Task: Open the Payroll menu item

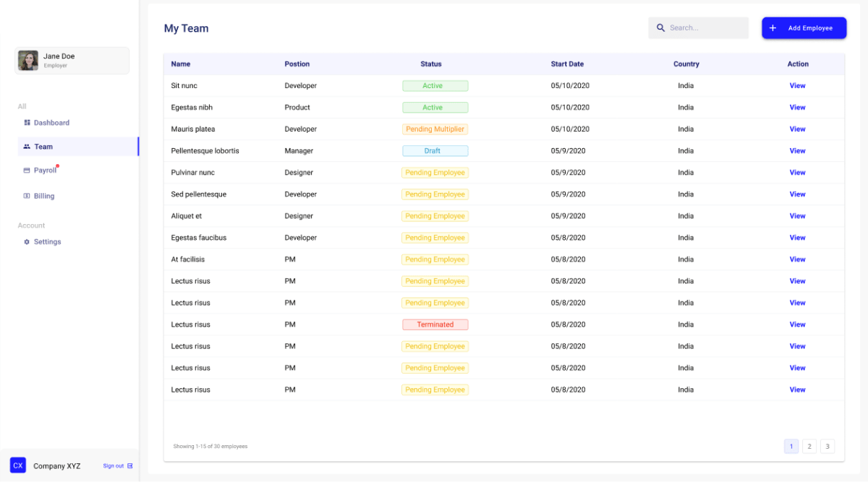Action: tap(45, 171)
